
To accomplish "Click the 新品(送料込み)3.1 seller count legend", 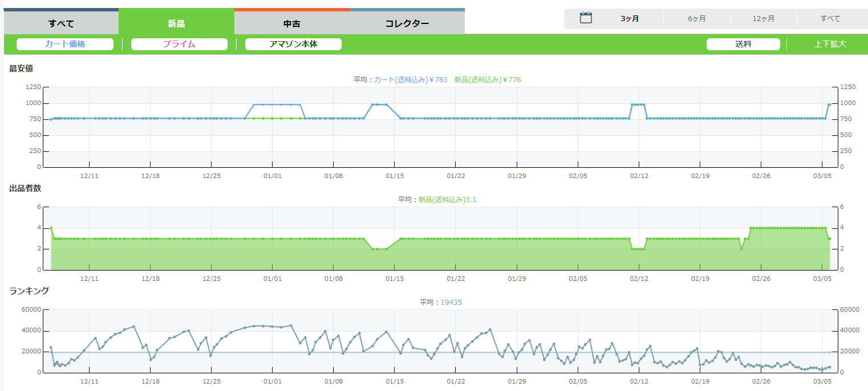I will [x=447, y=200].
